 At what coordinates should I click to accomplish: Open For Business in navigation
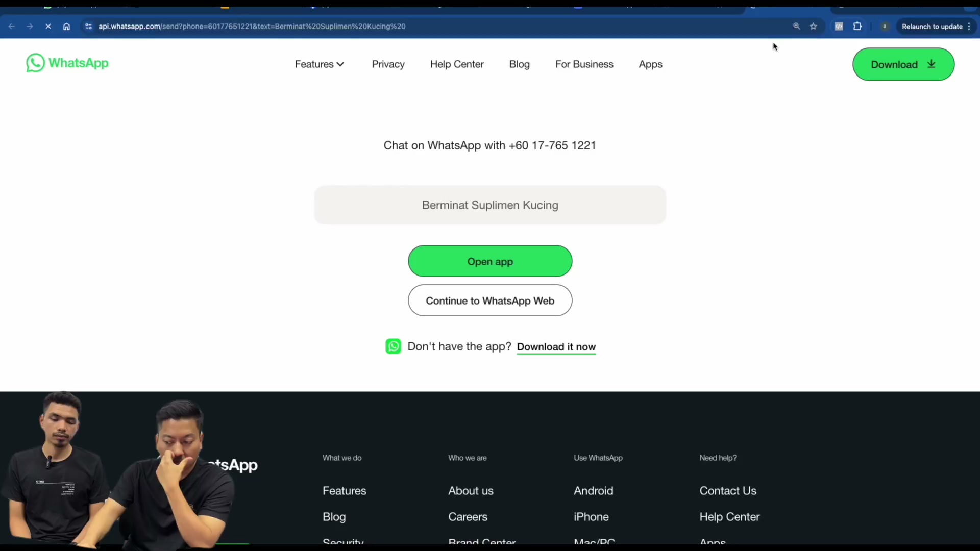click(x=584, y=64)
